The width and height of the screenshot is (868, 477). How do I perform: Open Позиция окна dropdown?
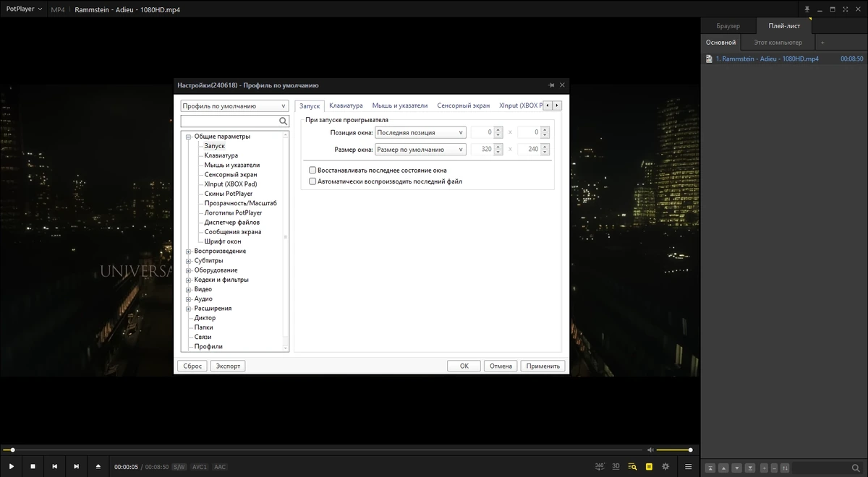pyautogui.click(x=420, y=132)
